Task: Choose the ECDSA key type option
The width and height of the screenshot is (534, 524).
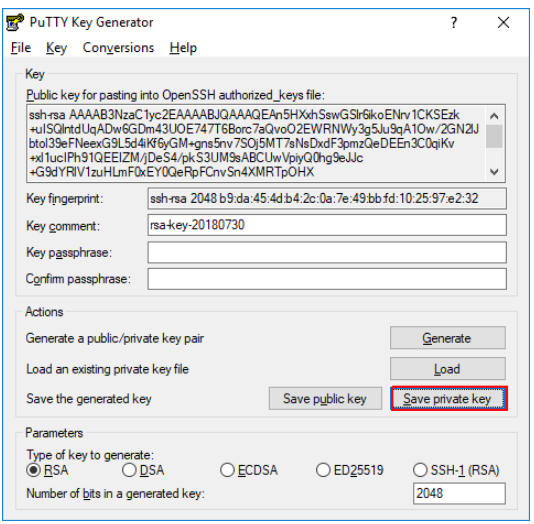Action: (x=249, y=470)
